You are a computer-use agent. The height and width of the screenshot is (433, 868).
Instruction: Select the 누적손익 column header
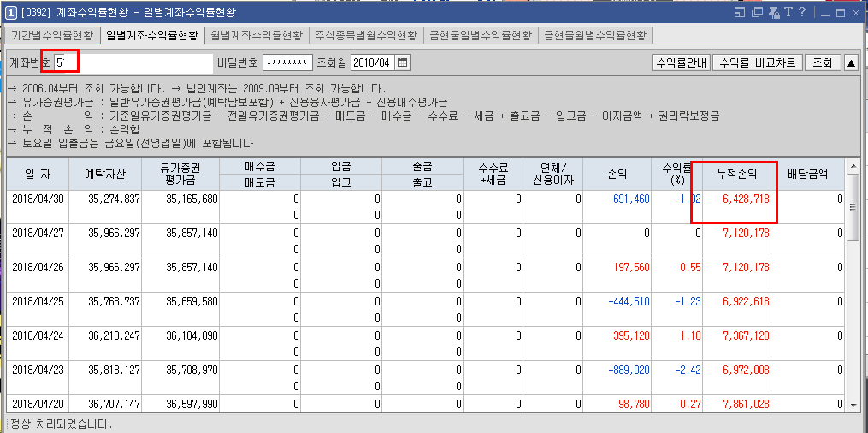click(736, 174)
